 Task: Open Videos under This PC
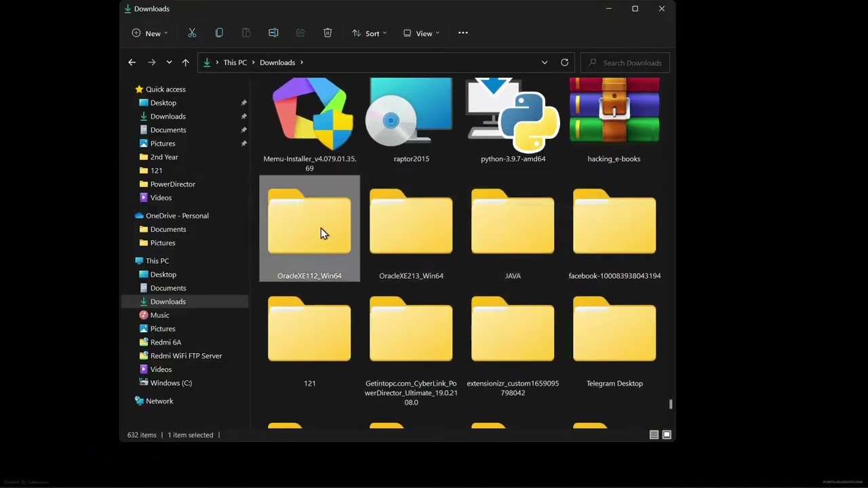click(161, 369)
